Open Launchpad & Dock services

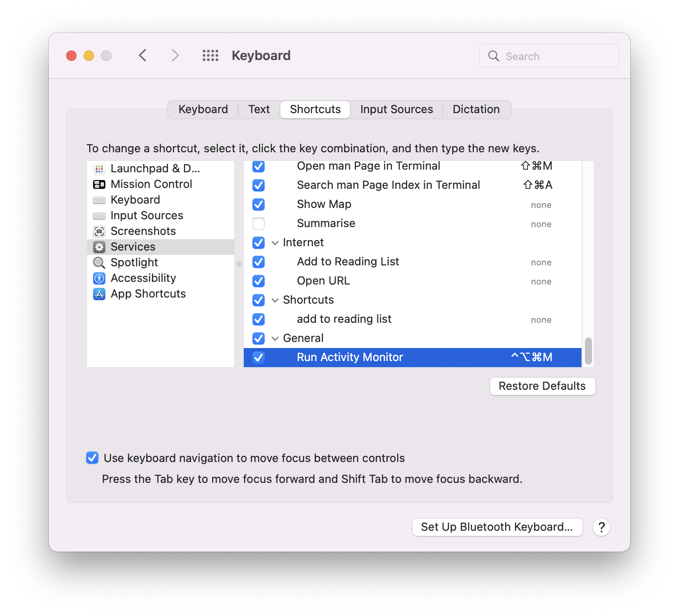tap(155, 168)
